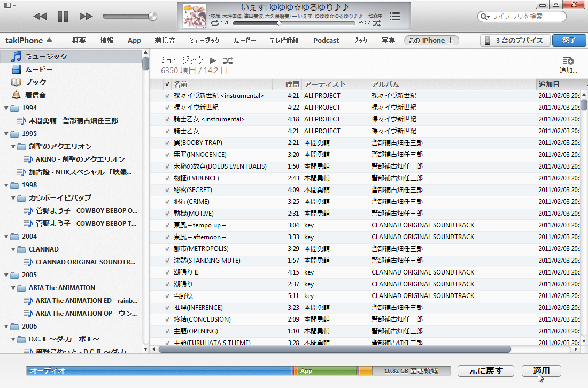Viewport: 588px width, 388px height.
Task: Skip to the next track
Action: click(x=86, y=16)
